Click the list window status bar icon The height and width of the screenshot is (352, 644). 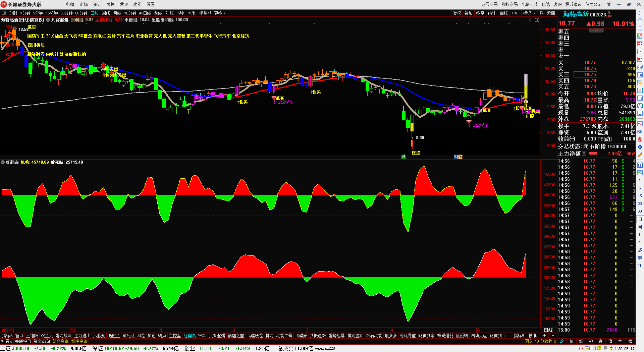coord(593,348)
